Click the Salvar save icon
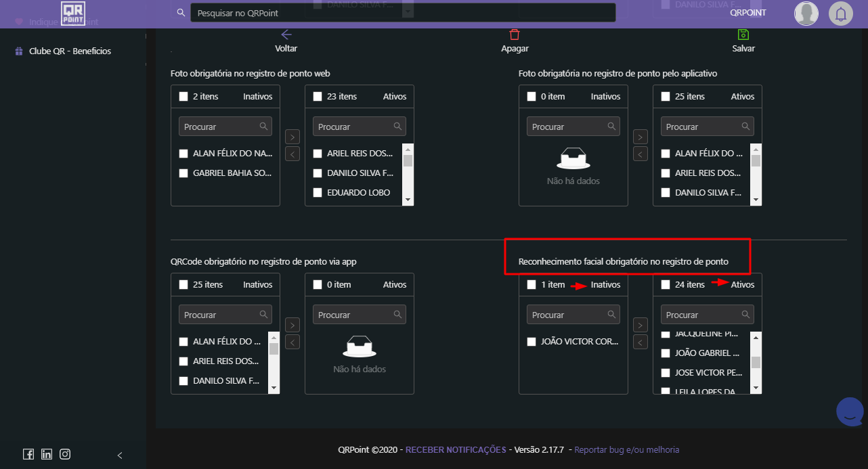This screenshot has height=469, width=868. [743, 35]
